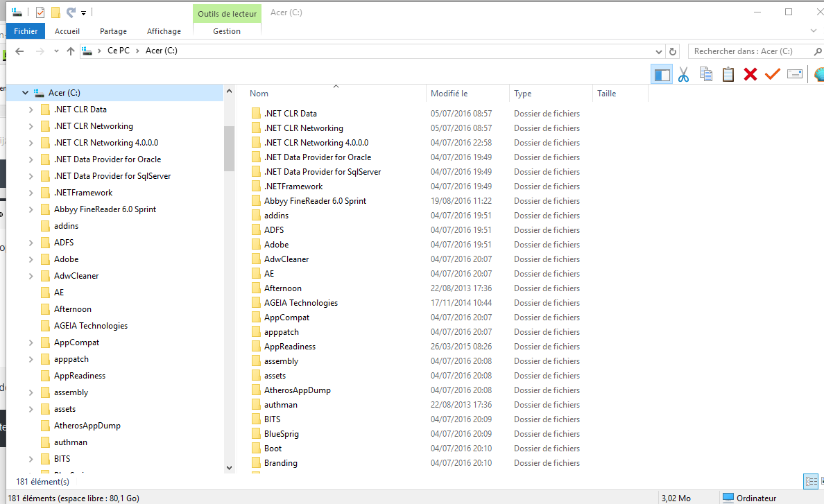Expand the AppCompat tree node
The width and height of the screenshot is (824, 504).
point(31,343)
